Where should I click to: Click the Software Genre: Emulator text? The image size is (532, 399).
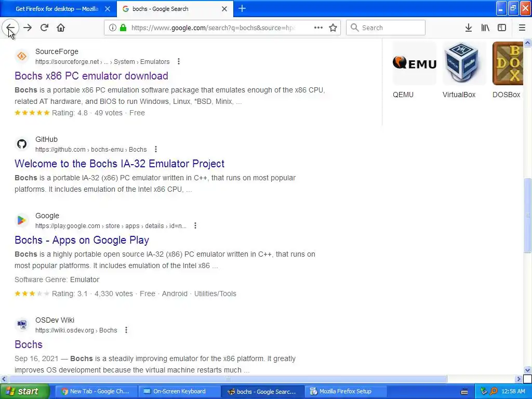(57, 280)
